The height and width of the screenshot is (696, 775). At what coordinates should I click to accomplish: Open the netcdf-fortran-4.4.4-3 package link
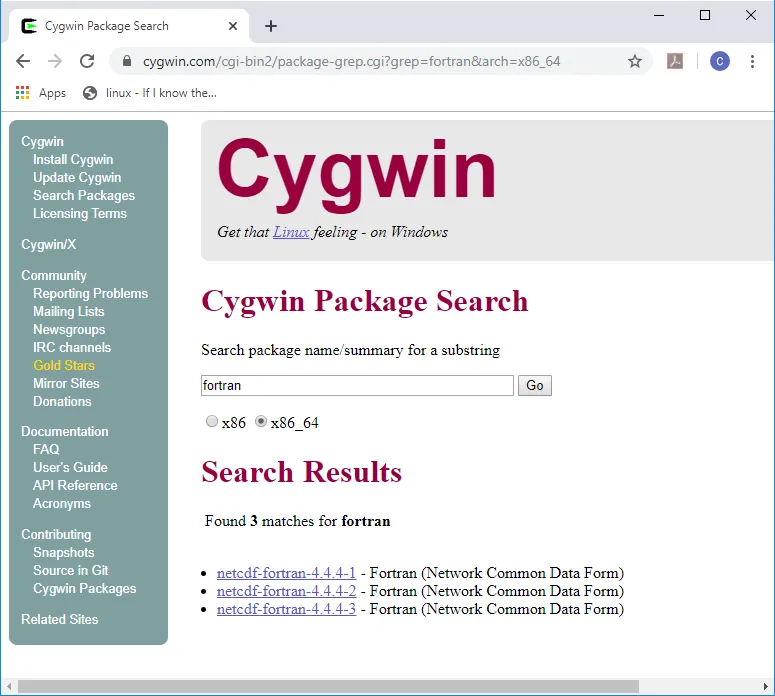tap(286, 609)
